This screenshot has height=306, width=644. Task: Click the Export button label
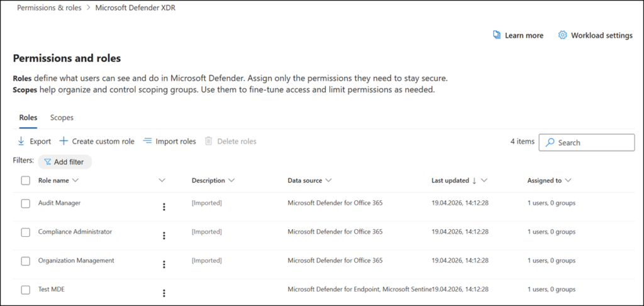click(x=40, y=142)
